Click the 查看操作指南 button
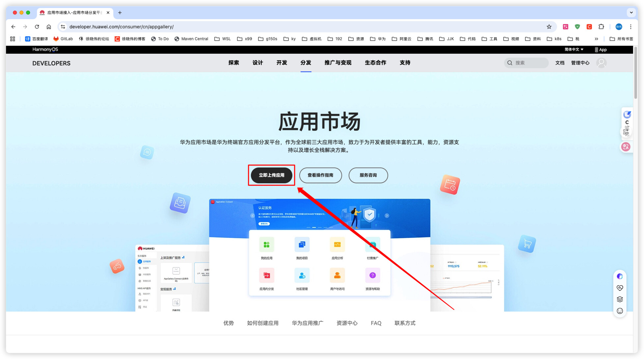The height and width of the screenshot is (359, 644). 320,175
